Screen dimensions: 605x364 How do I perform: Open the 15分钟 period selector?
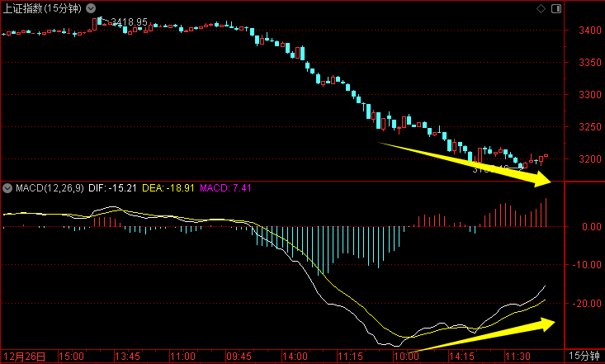point(585,356)
